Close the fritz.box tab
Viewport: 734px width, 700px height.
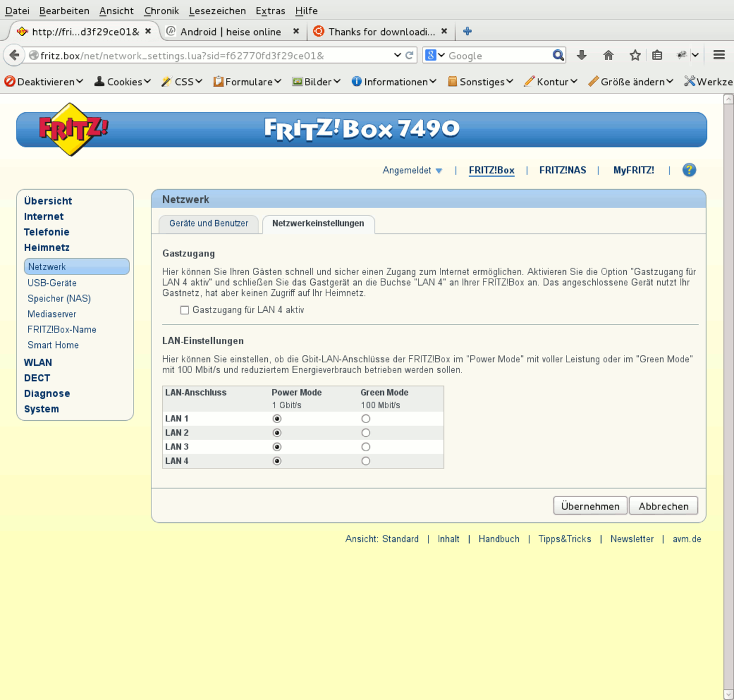tap(148, 31)
